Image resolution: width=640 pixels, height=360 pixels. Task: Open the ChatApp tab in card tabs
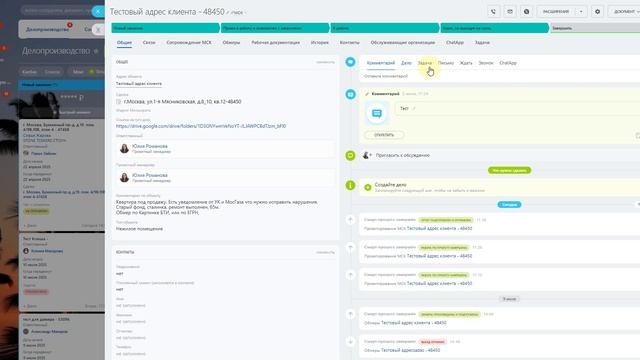click(455, 42)
